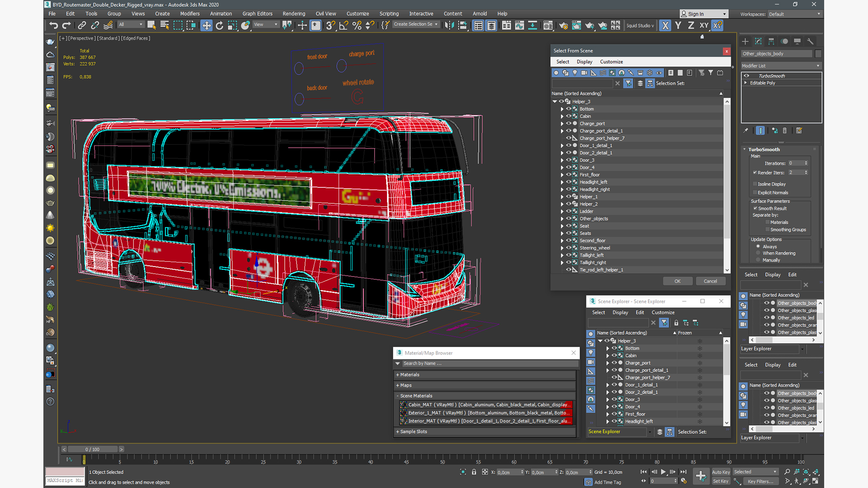Restrict to X axis button

click(x=665, y=26)
